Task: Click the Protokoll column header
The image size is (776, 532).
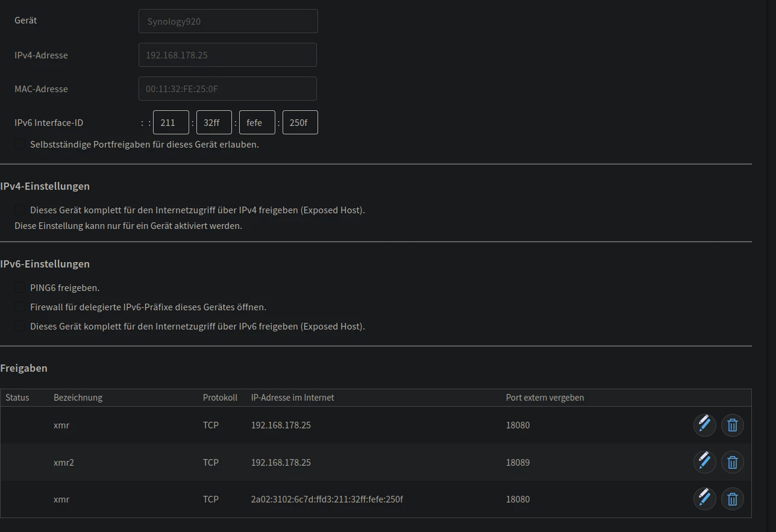Action: (220, 398)
